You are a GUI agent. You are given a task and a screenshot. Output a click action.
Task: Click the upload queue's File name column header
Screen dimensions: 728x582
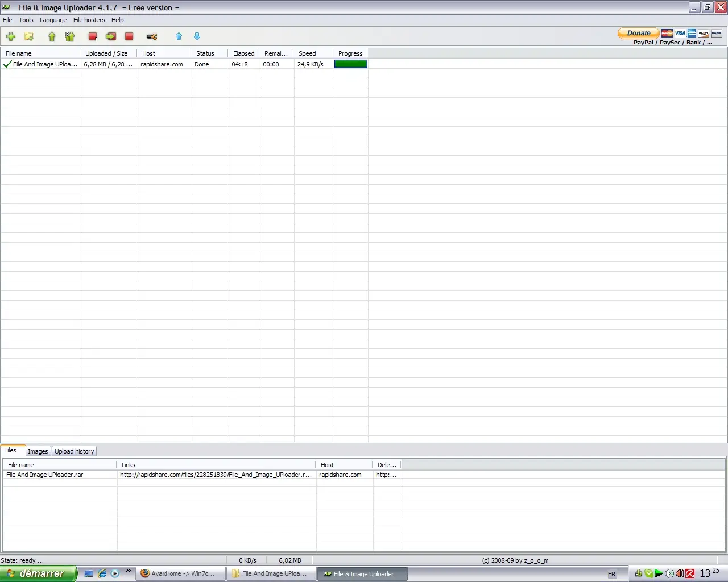coord(40,53)
